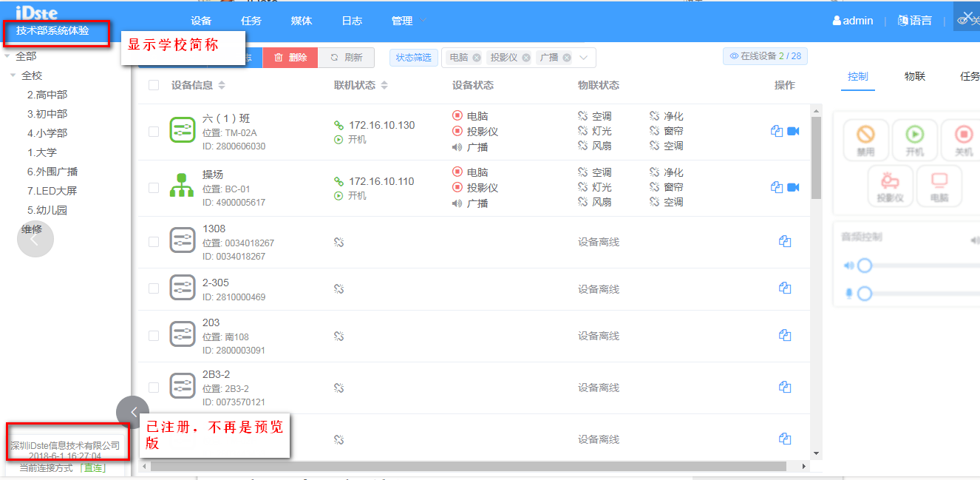Viewport: 980px width, 480px height.
Task: Click the network tree icon for 操场
Action: [x=182, y=187]
